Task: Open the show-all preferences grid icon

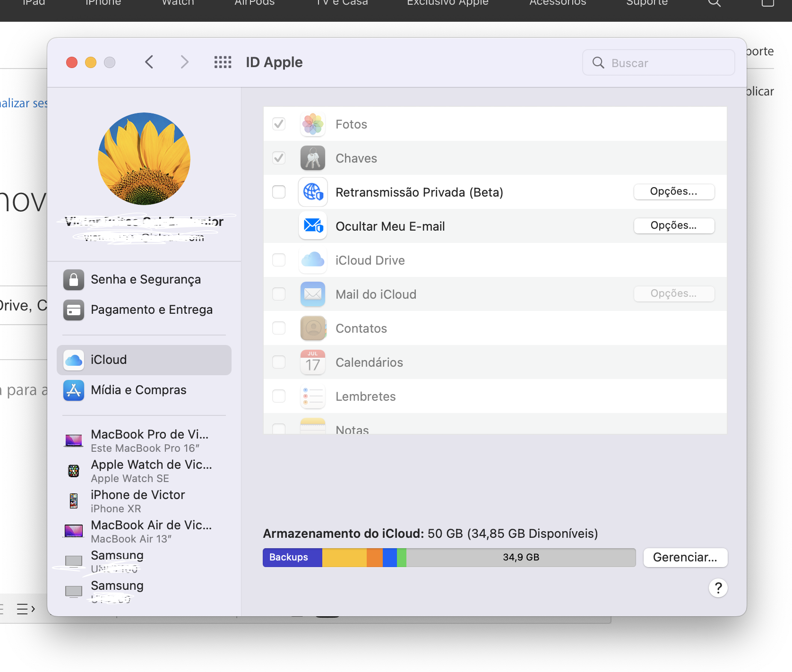Action: (x=223, y=62)
